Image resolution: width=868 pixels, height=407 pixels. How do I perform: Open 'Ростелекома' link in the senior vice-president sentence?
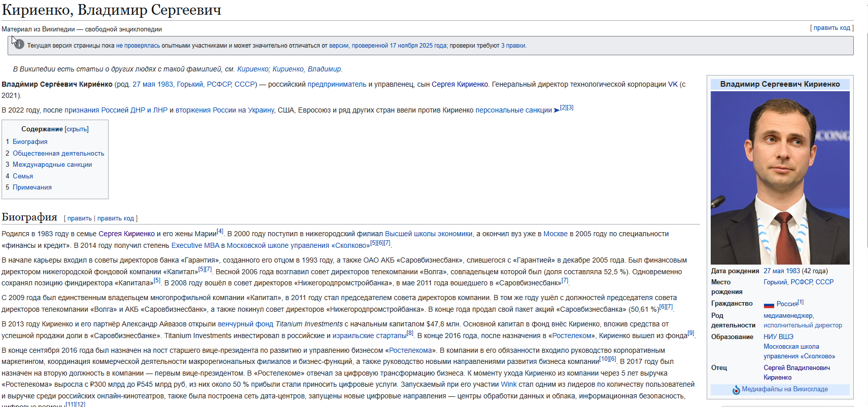point(411,350)
